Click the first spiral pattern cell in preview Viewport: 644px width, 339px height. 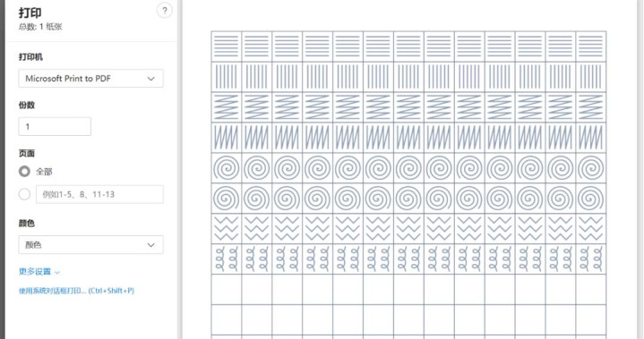tap(227, 168)
